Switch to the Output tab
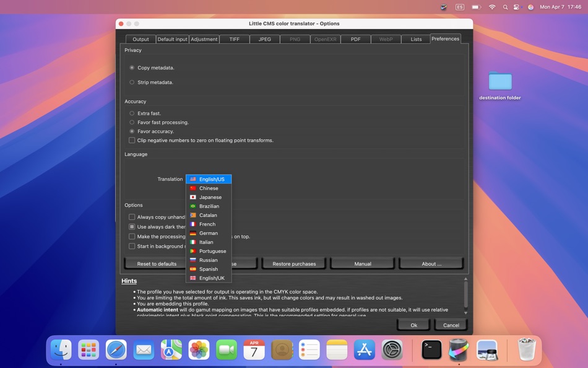 [141, 39]
